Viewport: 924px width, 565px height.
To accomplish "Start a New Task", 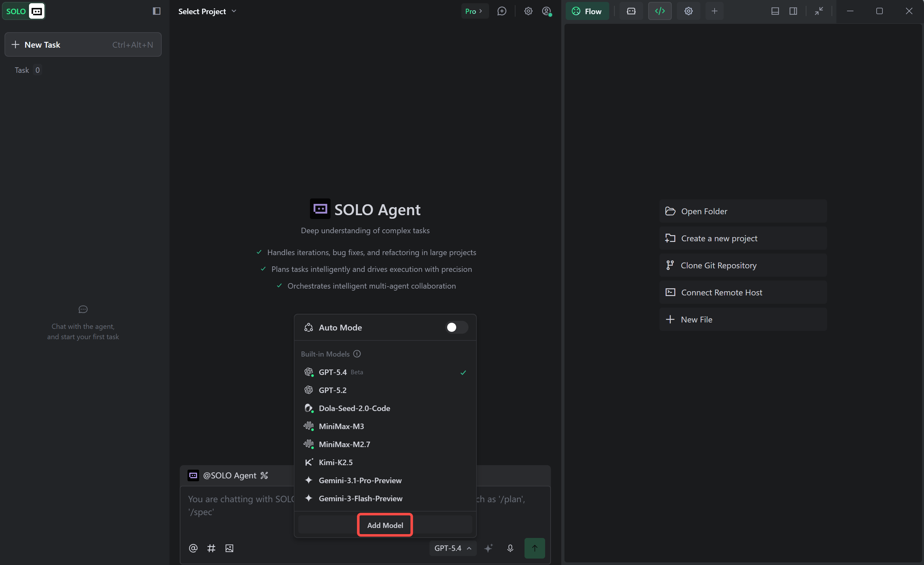I will (x=83, y=45).
